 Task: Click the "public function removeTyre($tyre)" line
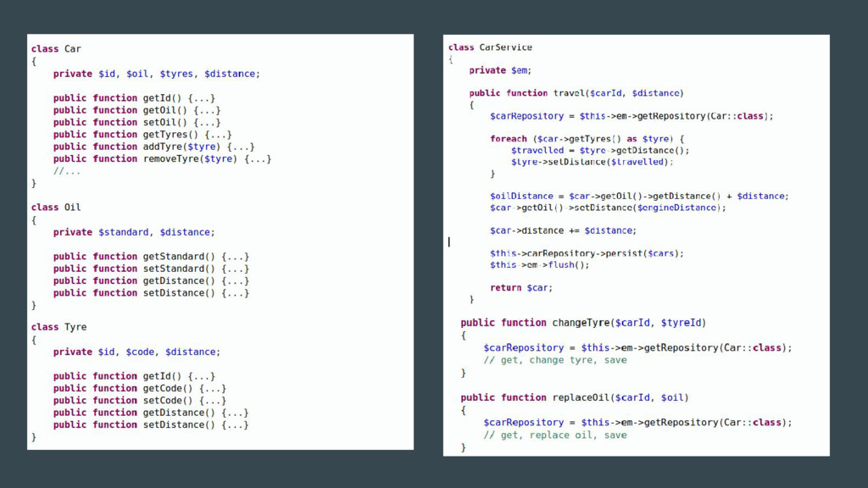point(162,158)
